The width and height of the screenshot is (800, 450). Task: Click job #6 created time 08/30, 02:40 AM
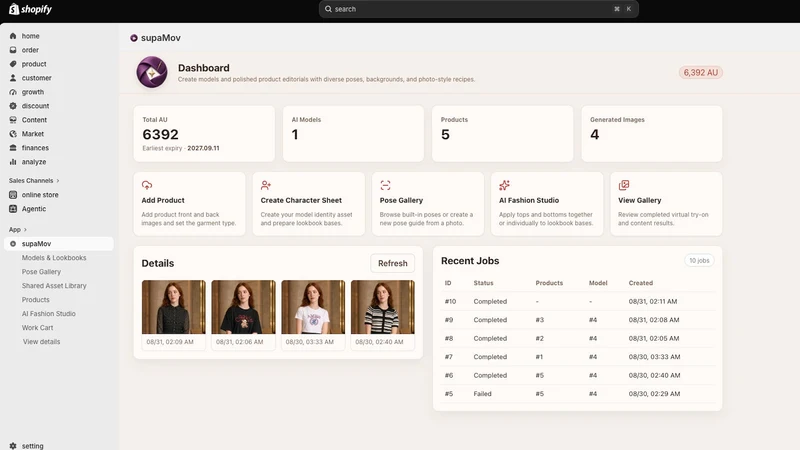click(x=654, y=376)
